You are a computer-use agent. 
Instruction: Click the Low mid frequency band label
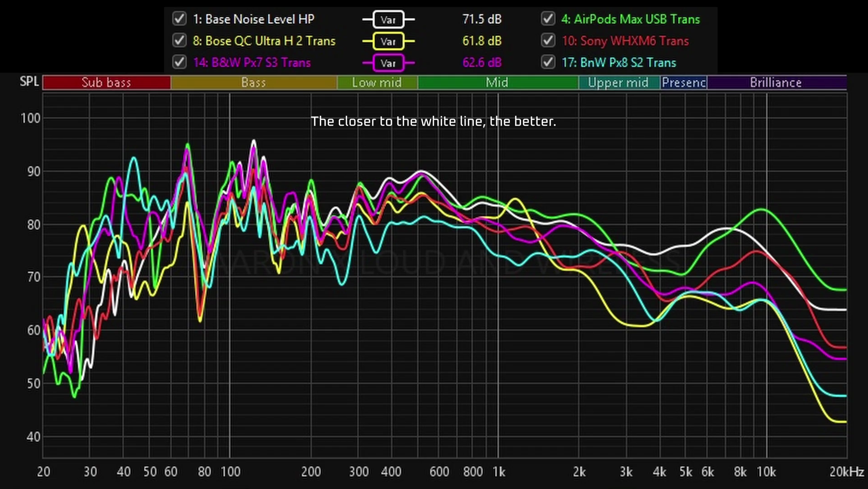click(x=377, y=82)
